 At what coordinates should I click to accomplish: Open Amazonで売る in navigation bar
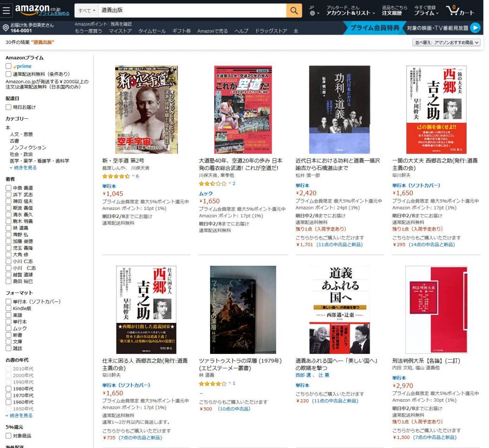[x=213, y=31]
